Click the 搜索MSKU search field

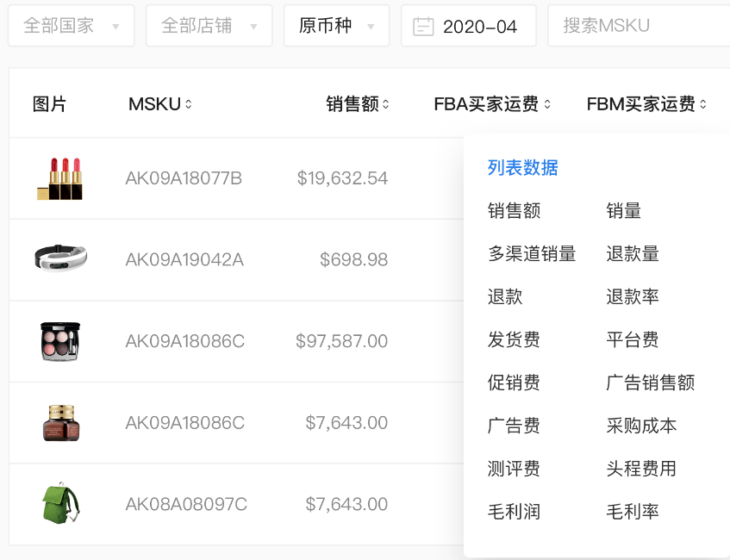coord(638,26)
